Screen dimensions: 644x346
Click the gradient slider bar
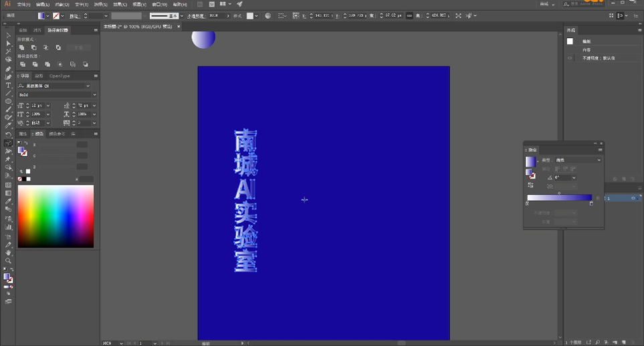(x=559, y=197)
